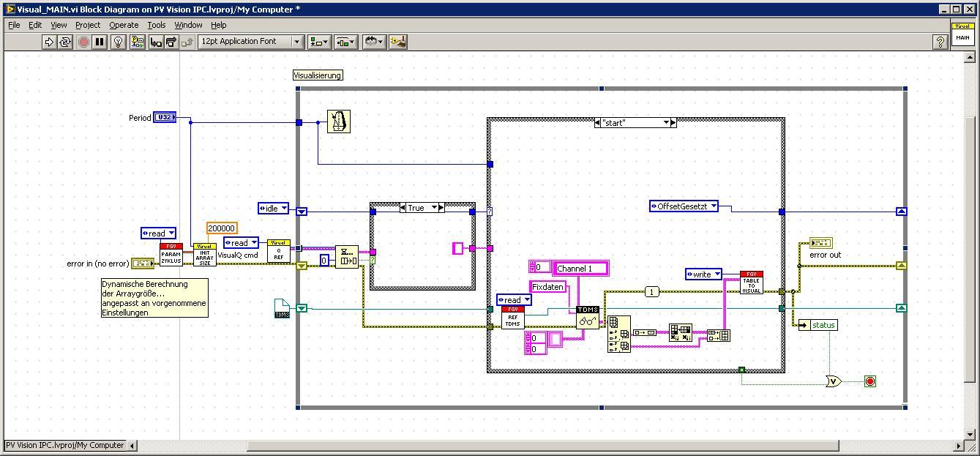Open the Tools menu
This screenshot has height=456, width=980.
(x=157, y=25)
